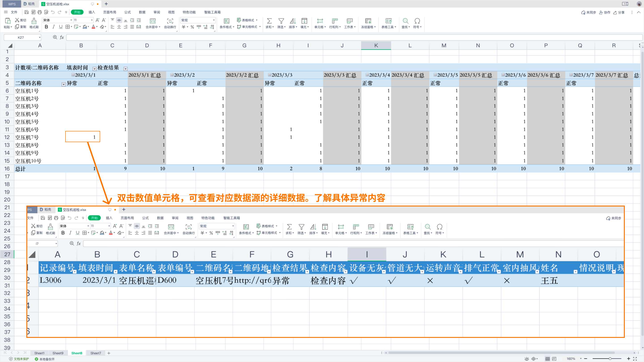Click the Format Painter (格式刷) icon

pos(34,21)
